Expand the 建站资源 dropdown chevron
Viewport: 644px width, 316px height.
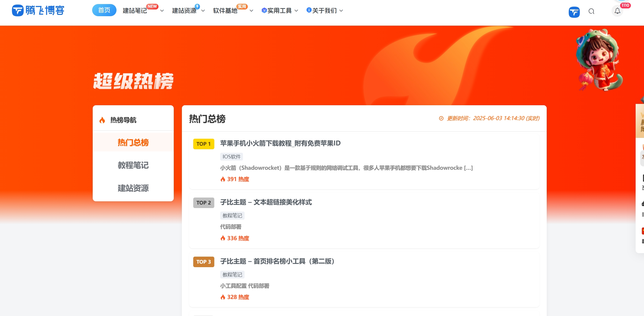click(x=203, y=11)
